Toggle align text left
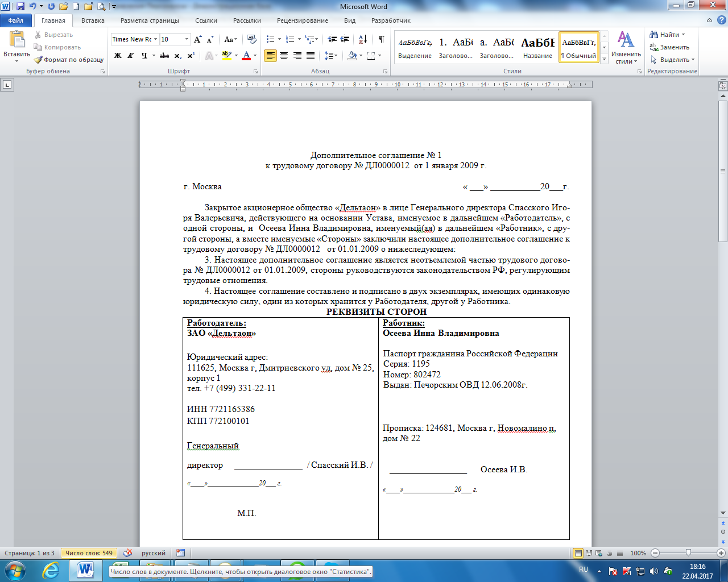 (x=270, y=56)
